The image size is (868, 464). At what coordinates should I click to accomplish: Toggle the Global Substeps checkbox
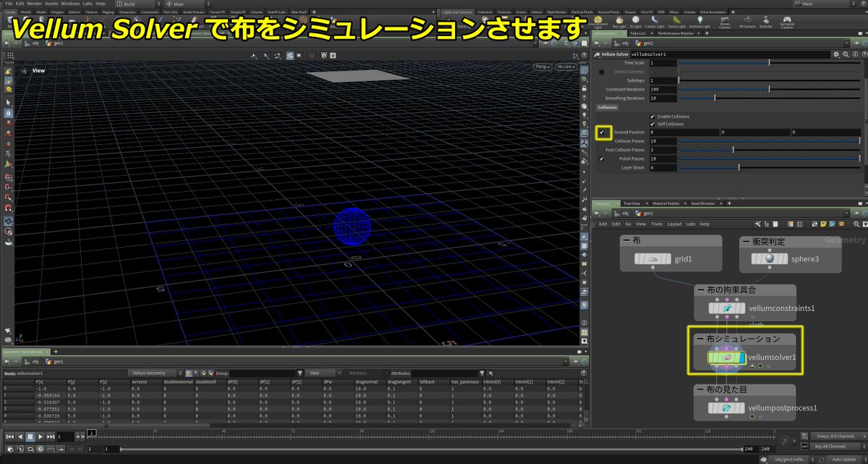tap(602, 72)
